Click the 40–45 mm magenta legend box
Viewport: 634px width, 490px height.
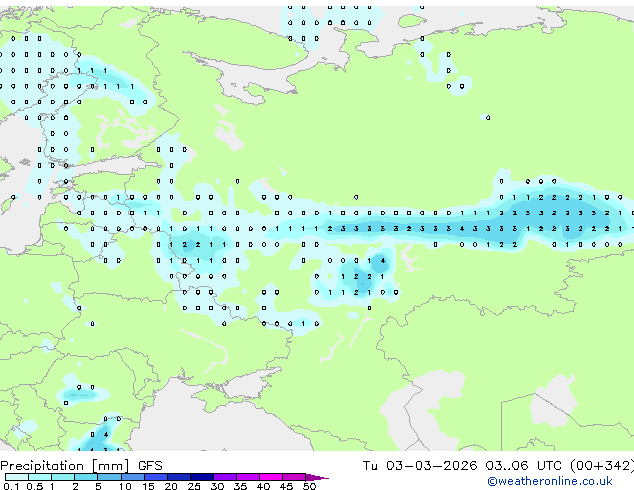coord(271,477)
